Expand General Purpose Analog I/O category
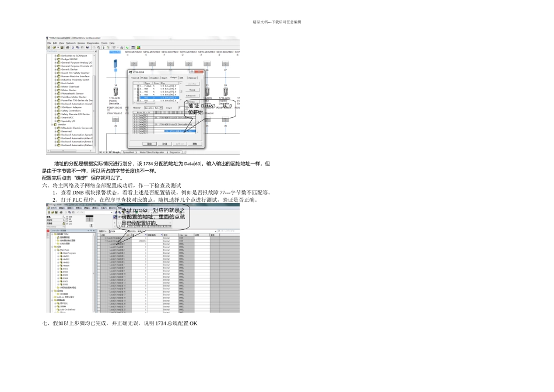The width and height of the screenshot is (554, 392). 55,62
